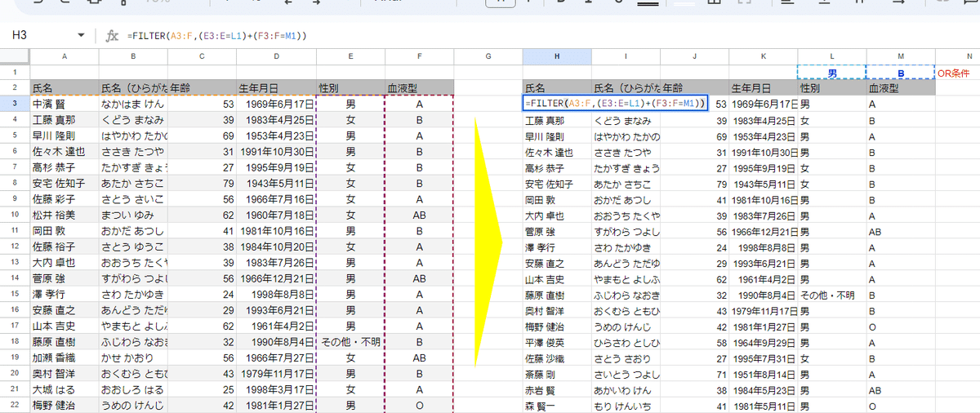Click age 62 in 松井 裕美's row

[x=228, y=215]
